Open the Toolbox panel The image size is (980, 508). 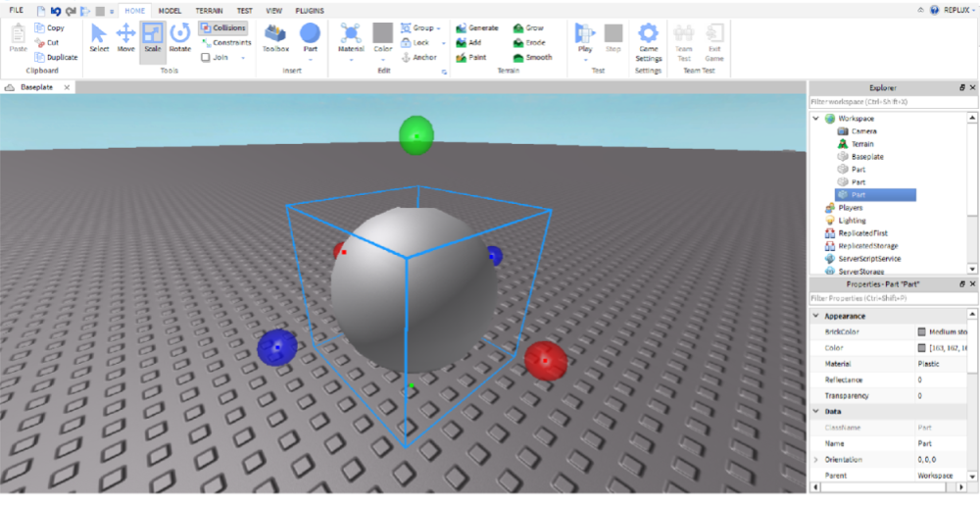click(275, 38)
